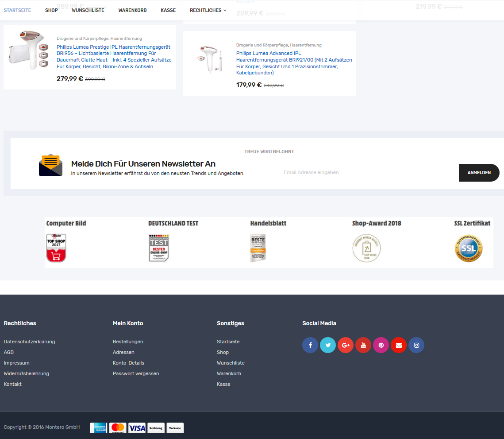Screen dimensions: 504x439
Task: Click the 179,99 € price text
Action: coord(249,85)
